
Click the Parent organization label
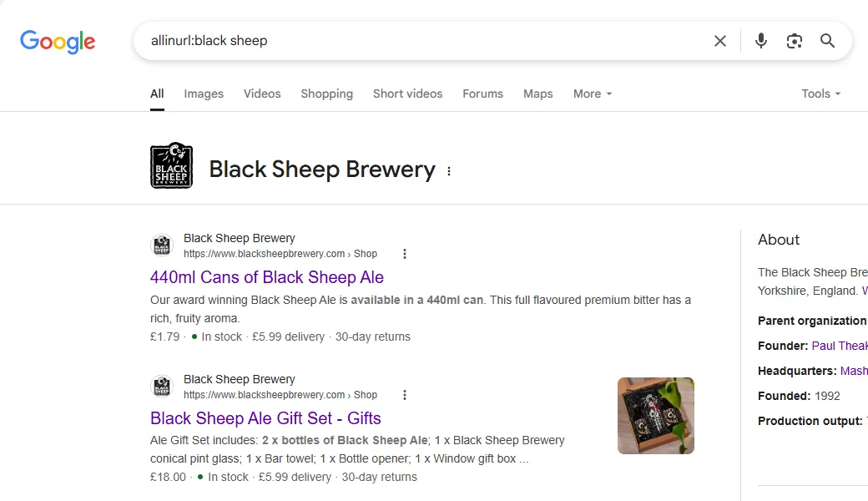coord(812,321)
